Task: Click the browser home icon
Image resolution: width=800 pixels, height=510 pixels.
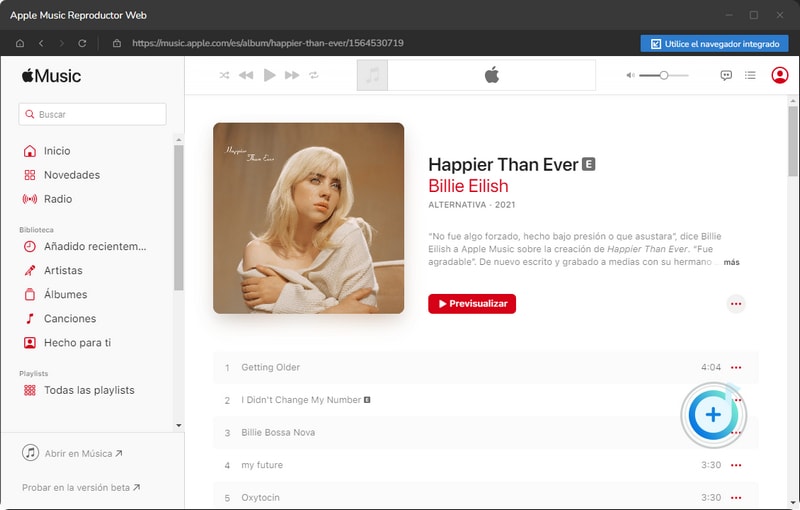Action: coord(19,44)
